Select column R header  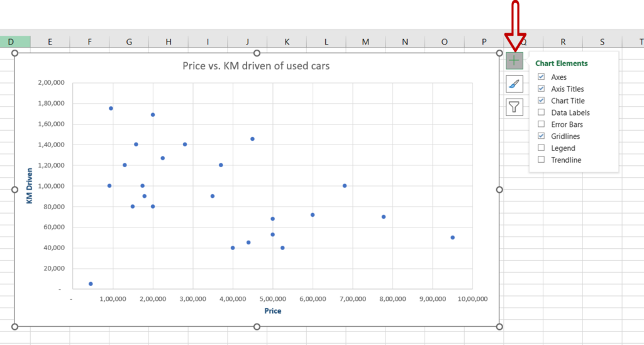click(563, 42)
